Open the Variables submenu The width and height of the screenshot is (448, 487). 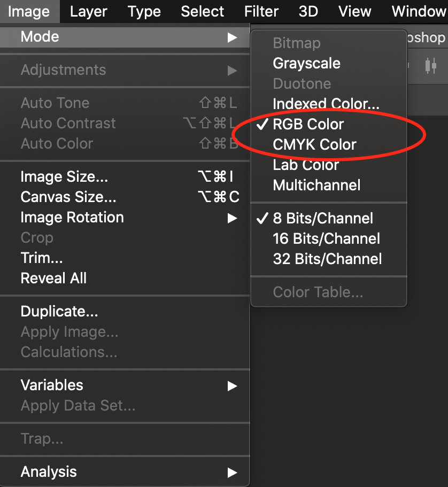coord(52,385)
